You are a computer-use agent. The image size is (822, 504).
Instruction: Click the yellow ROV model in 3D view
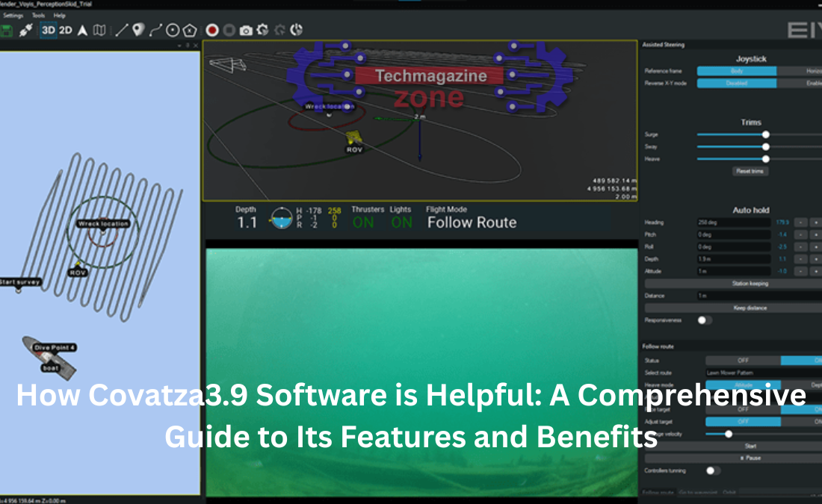[x=354, y=138]
